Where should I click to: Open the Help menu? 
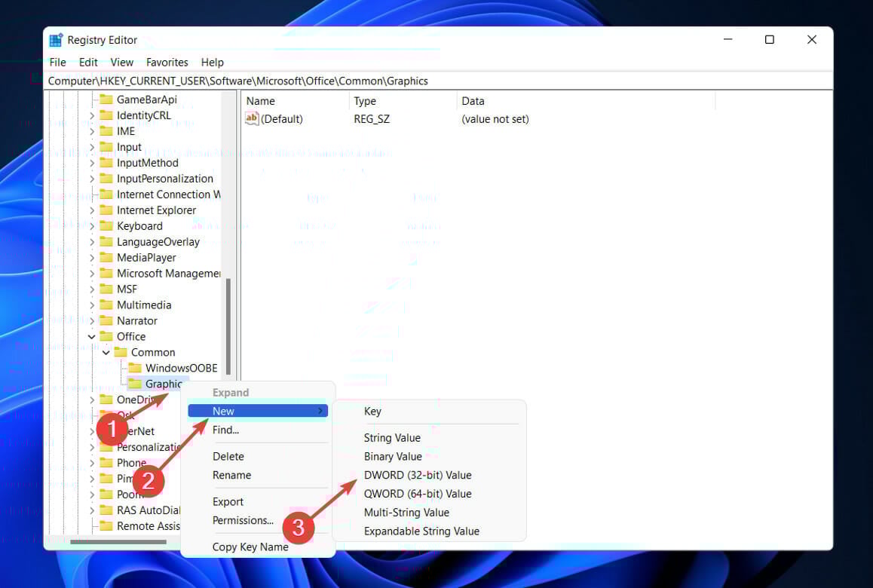pyautogui.click(x=212, y=63)
